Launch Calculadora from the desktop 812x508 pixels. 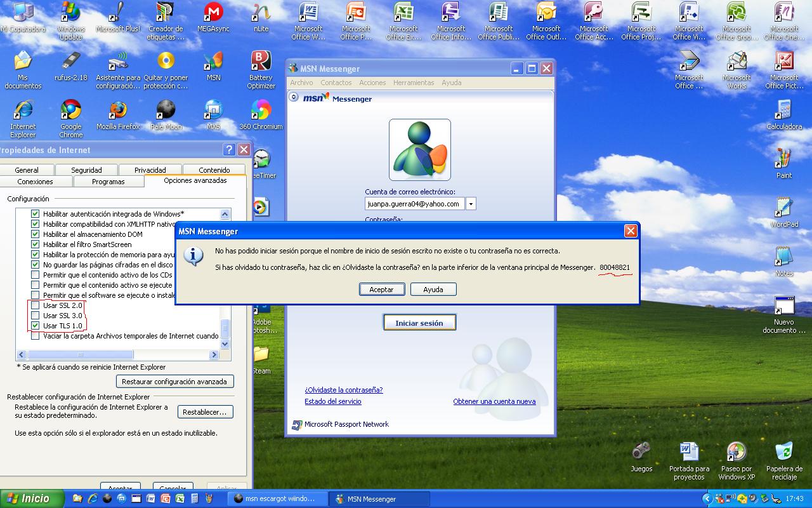coord(784,116)
